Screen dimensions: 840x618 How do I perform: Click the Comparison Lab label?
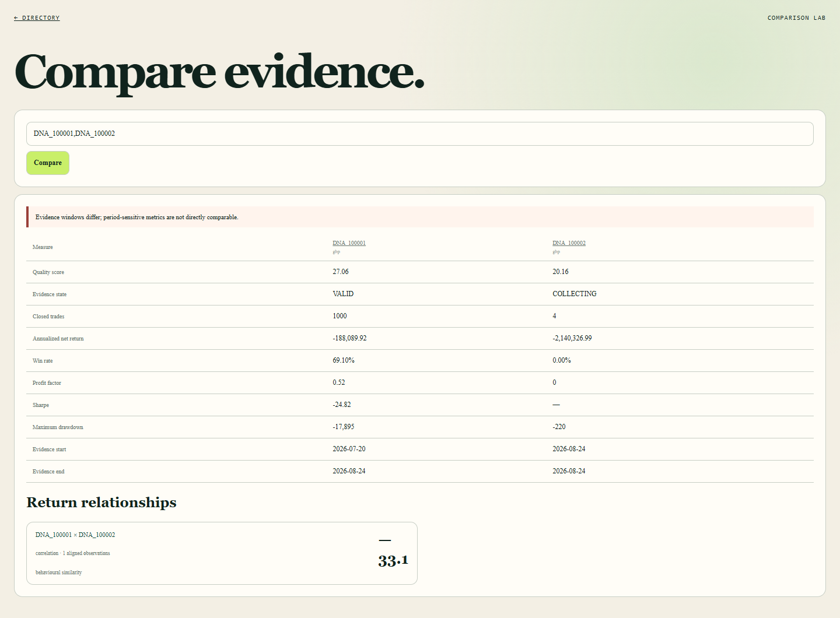coord(796,18)
